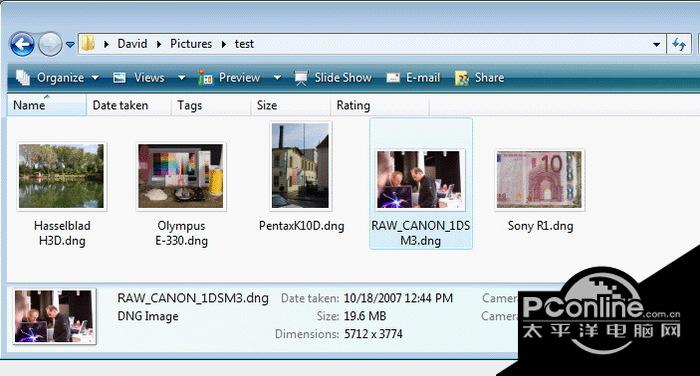Open the Organize menu
The image size is (700, 376).
(x=60, y=78)
